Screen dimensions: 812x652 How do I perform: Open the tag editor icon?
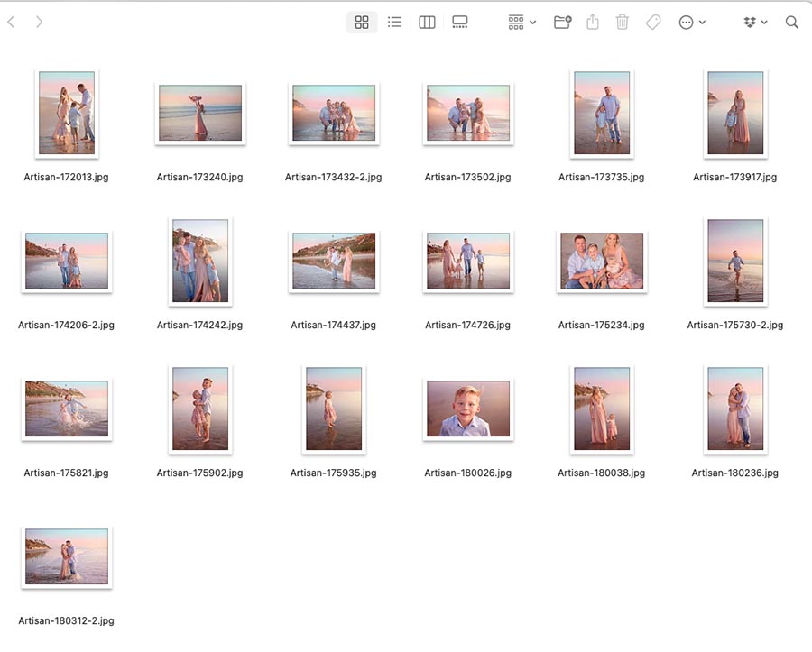coord(653,22)
